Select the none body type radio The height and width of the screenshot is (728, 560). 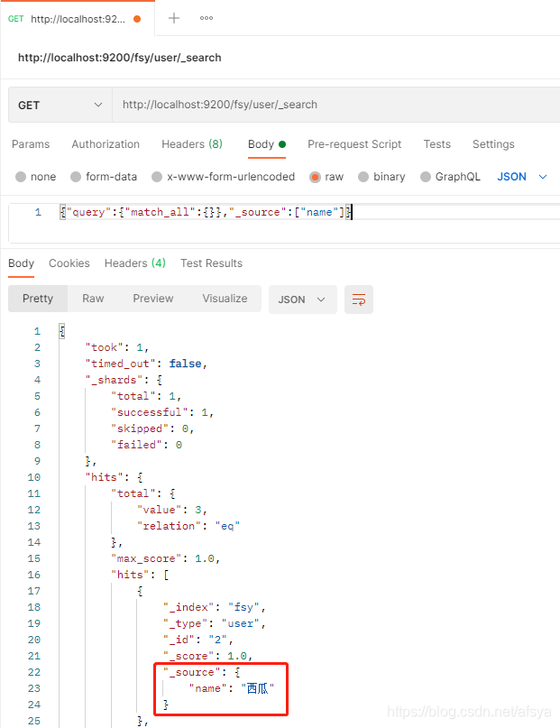[x=22, y=177]
